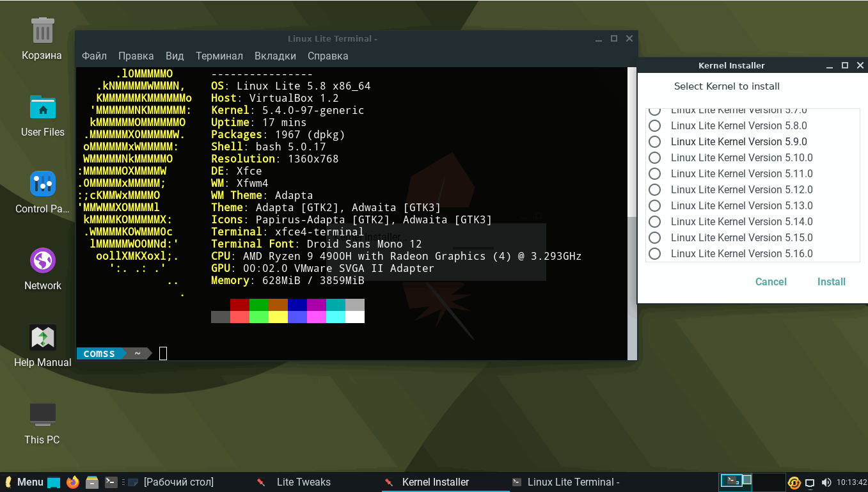This screenshot has height=492, width=868.
Task: Open the Терминал menu
Action: (219, 56)
